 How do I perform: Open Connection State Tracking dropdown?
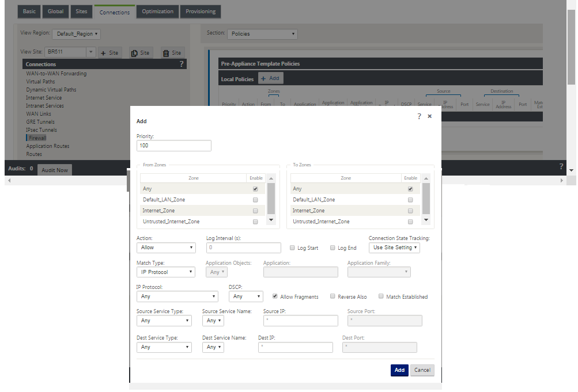pyautogui.click(x=394, y=248)
